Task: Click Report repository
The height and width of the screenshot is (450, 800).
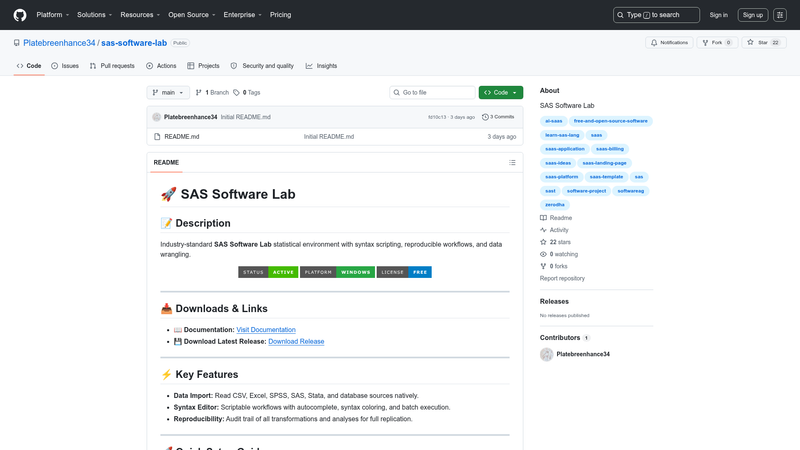Action: [562, 279]
